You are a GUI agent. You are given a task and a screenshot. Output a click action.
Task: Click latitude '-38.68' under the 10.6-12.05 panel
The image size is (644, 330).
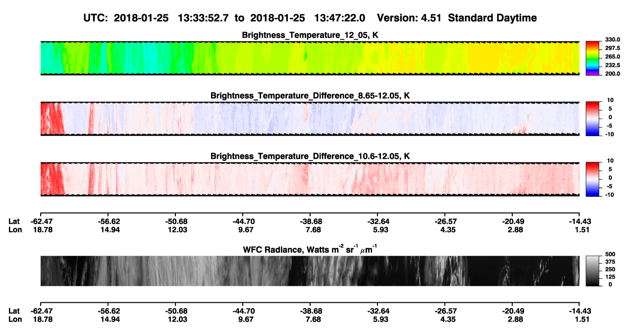click(310, 222)
